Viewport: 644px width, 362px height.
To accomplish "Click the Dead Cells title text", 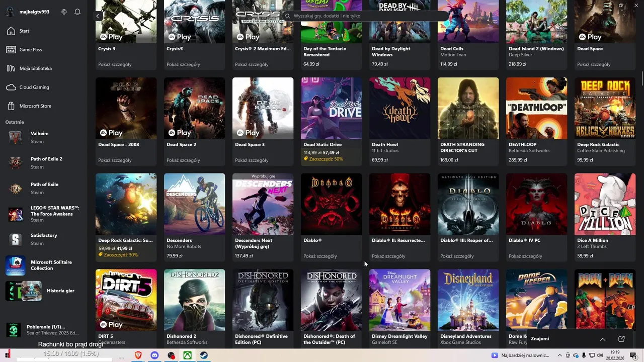I will pyautogui.click(x=452, y=49).
